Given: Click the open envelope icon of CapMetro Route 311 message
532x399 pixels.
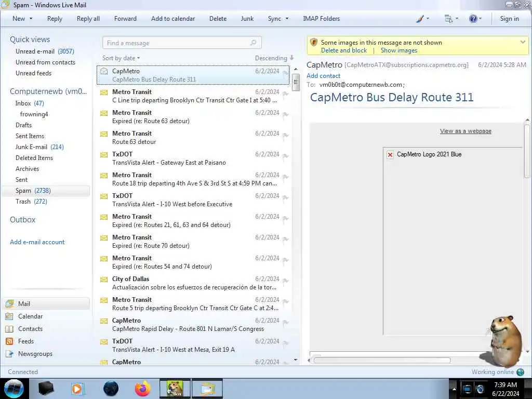Looking at the screenshot, I should (104, 71).
